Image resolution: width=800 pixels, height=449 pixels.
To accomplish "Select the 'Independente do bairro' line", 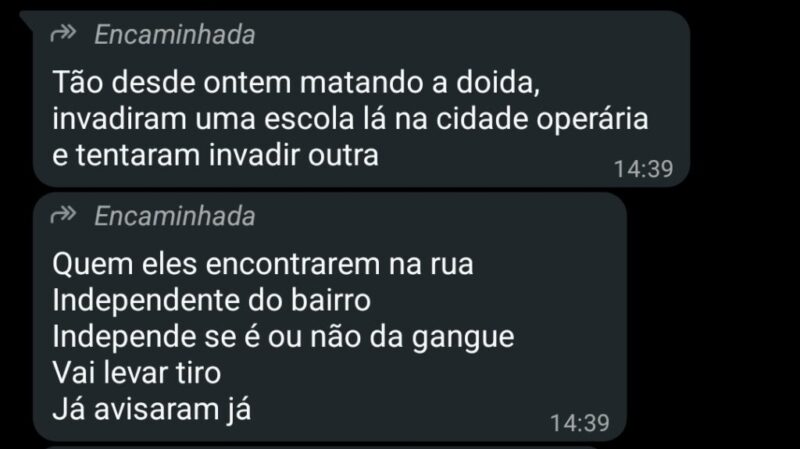I will 211,300.
